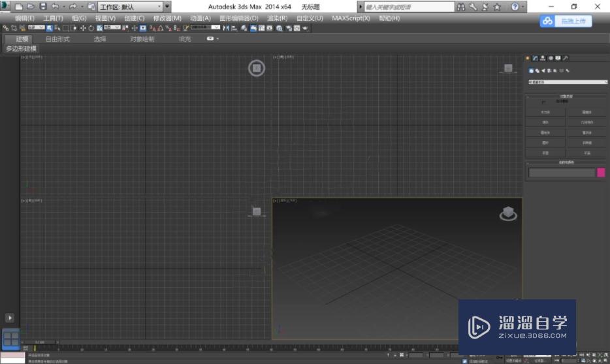Open the Select by Name dialog
Image resolution: width=610 pixels, height=364 pixels.
pos(57,28)
